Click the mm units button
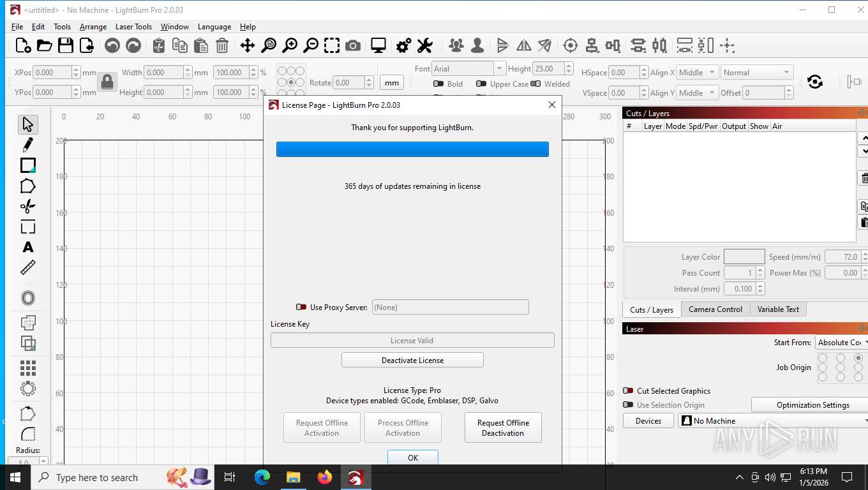Screen dimensions: 868x490 pos(392,82)
